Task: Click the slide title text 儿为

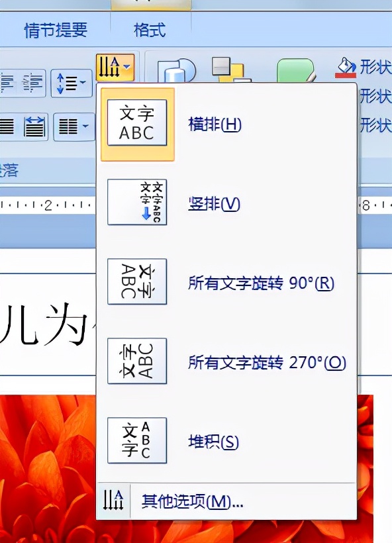Action: click(43, 325)
